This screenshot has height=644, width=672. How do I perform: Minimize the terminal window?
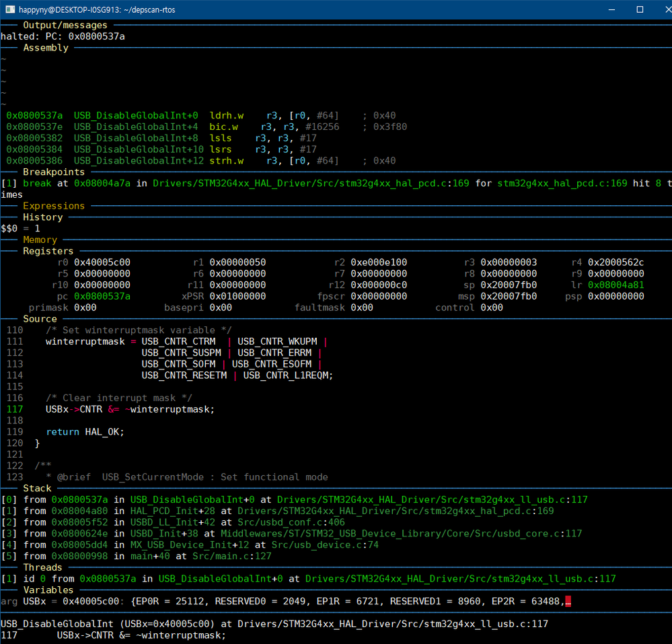(611, 9)
